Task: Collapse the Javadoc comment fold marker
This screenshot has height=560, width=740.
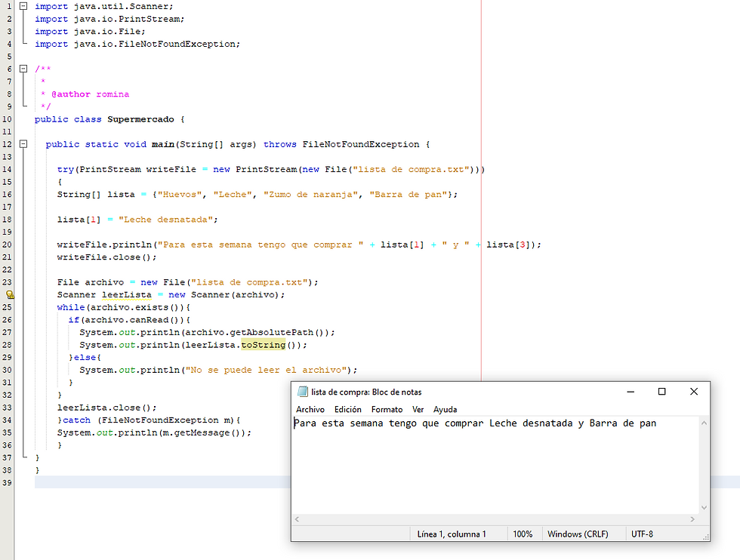Action: 23,69
